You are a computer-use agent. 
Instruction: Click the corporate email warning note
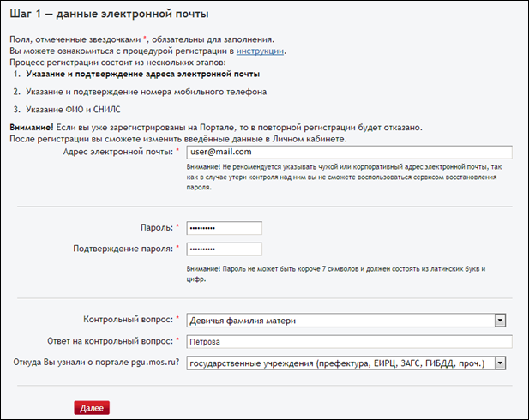click(x=344, y=177)
